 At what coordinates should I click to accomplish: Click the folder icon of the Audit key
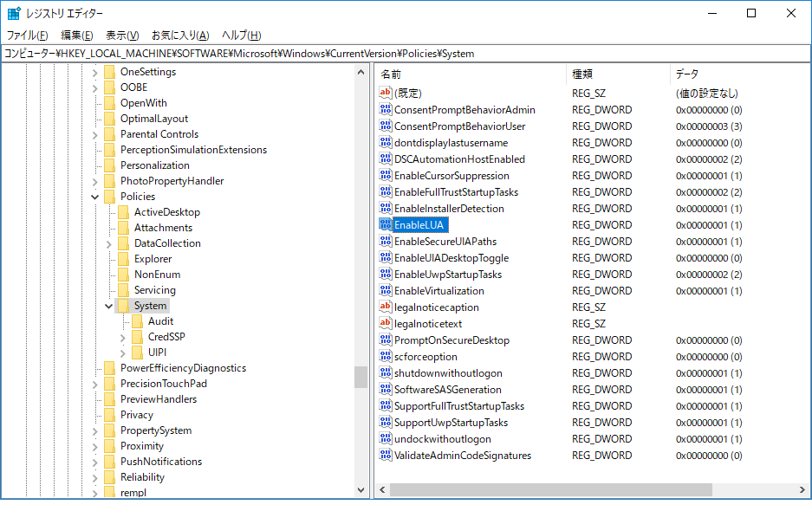tap(137, 321)
